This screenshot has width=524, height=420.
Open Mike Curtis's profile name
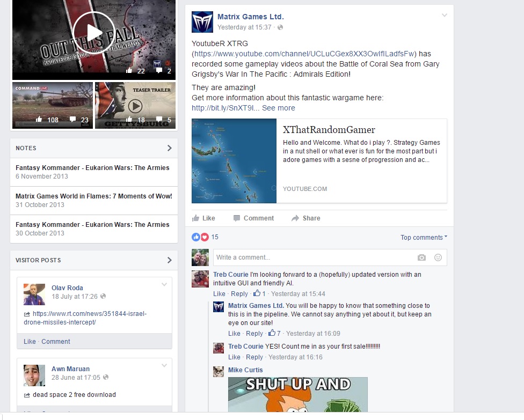tap(245, 370)
